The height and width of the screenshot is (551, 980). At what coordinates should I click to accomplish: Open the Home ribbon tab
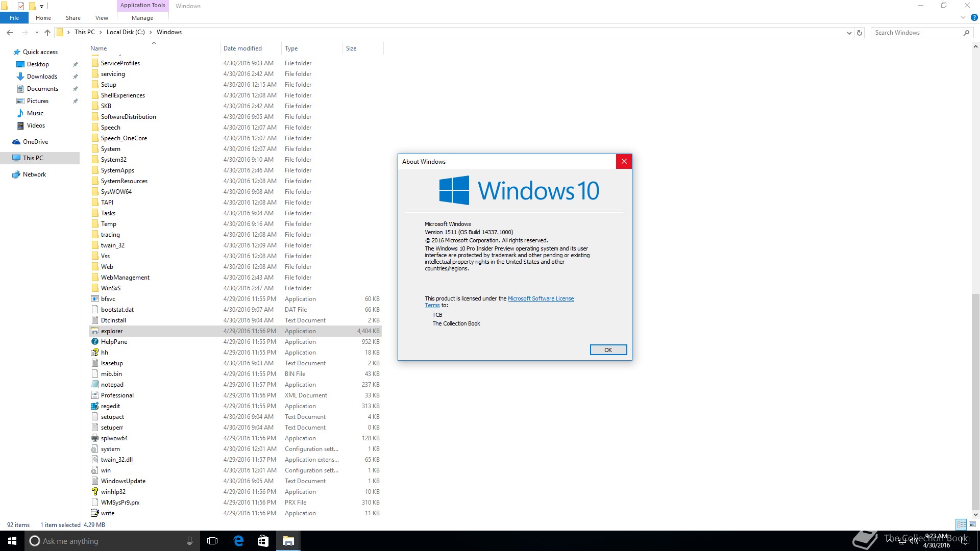click(x=43, y=18)
